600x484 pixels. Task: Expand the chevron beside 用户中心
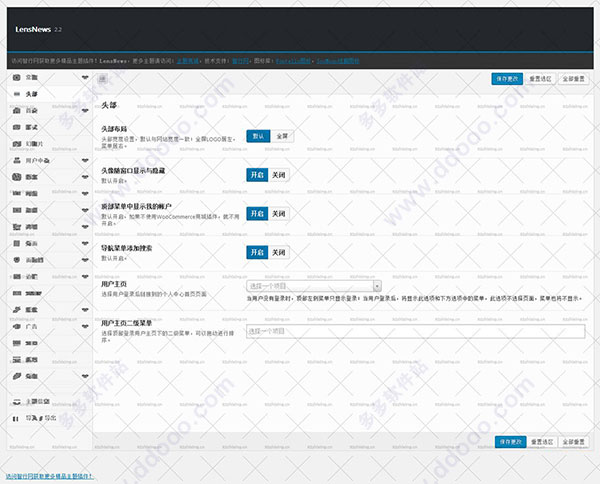point(85,160)
